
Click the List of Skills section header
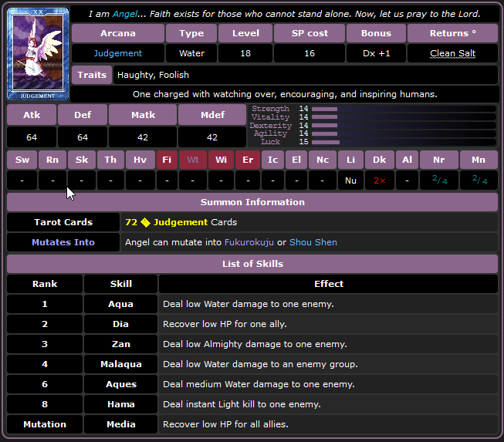point(252,264)
